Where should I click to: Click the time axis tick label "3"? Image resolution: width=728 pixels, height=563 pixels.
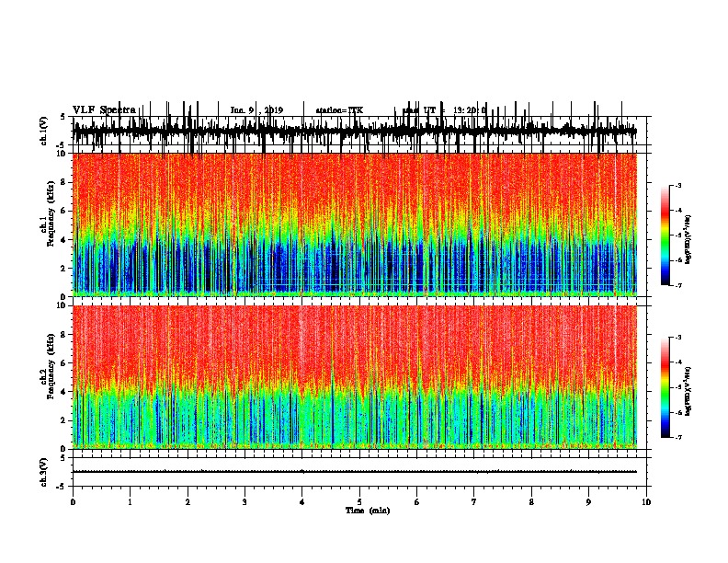[x=245, y=502]
